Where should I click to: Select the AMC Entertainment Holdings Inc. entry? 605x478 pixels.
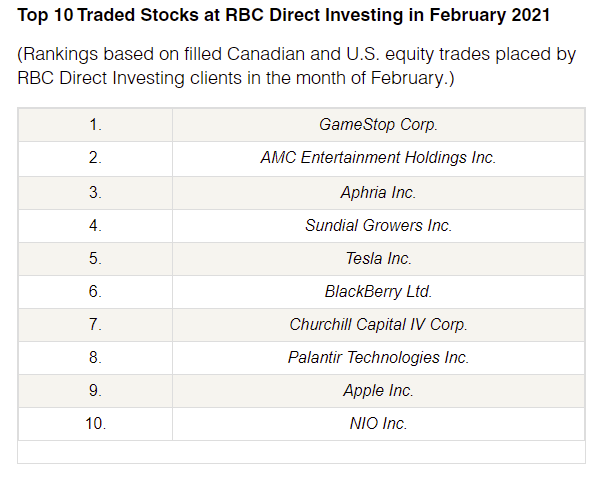pos(379,159)
